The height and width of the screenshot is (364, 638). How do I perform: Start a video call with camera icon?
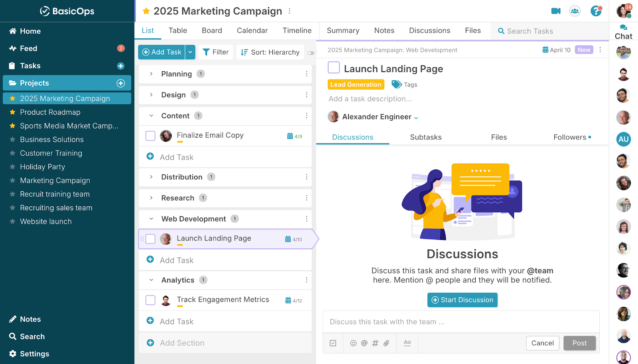tap(555, 11)
